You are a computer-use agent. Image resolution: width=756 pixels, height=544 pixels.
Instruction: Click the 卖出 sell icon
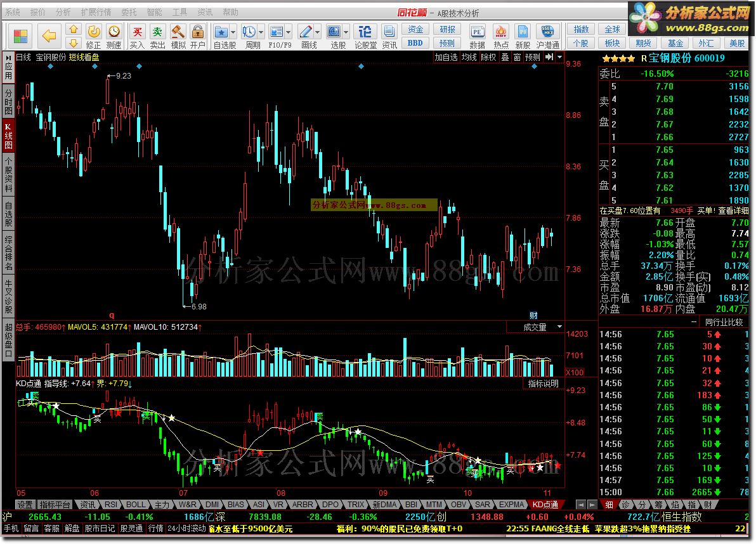pos(158,37)
